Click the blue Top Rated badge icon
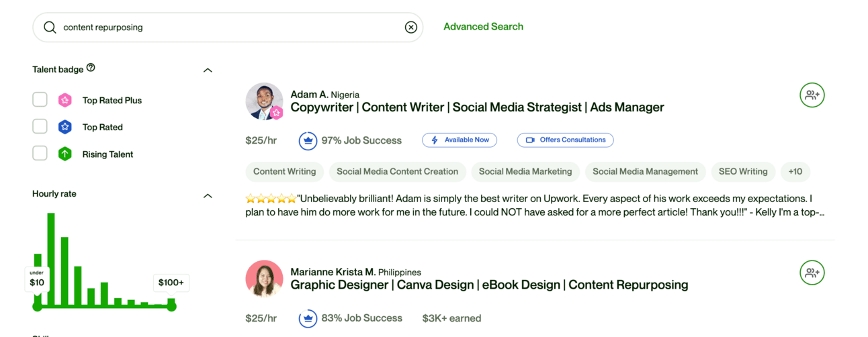Image resolution: width=868 pixels, height=337 pixels. point(64,127)
